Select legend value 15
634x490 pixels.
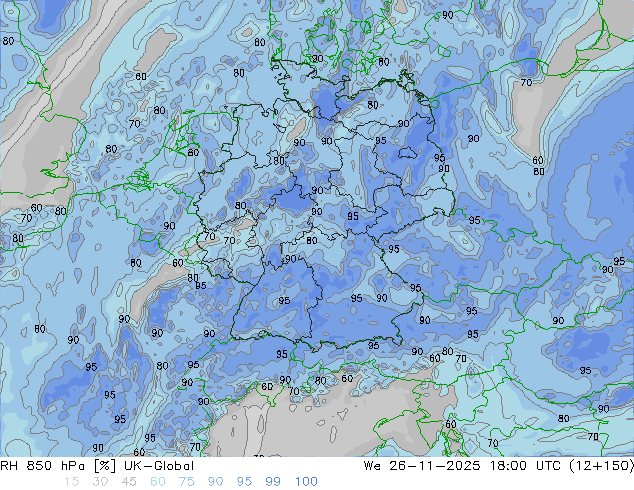point(71,482)
